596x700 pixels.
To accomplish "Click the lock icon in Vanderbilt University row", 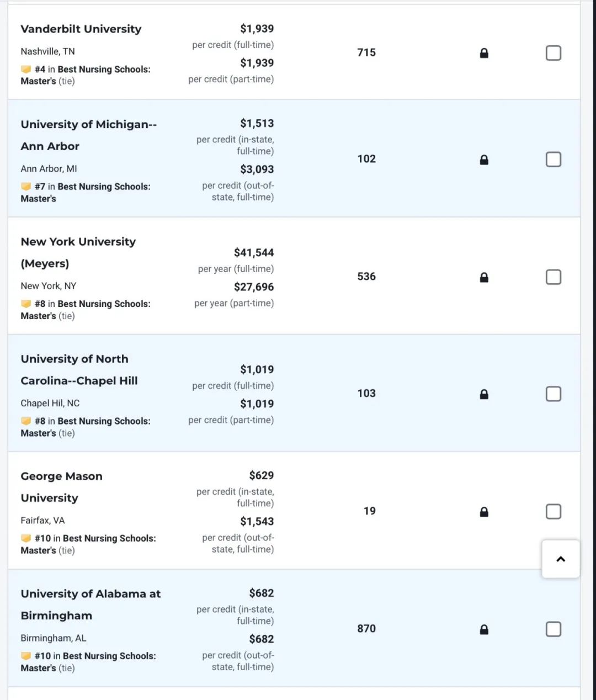I will point(484,53).
